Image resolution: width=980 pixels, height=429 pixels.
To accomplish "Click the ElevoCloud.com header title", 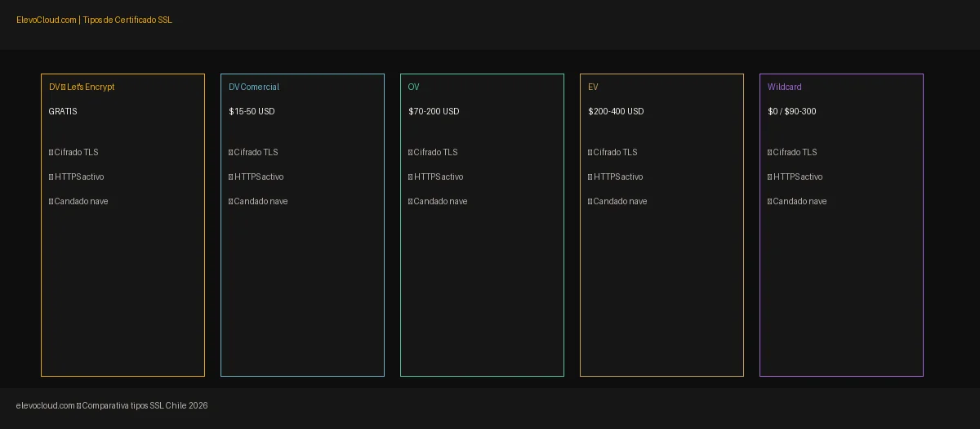I will [x=94, y=20].
